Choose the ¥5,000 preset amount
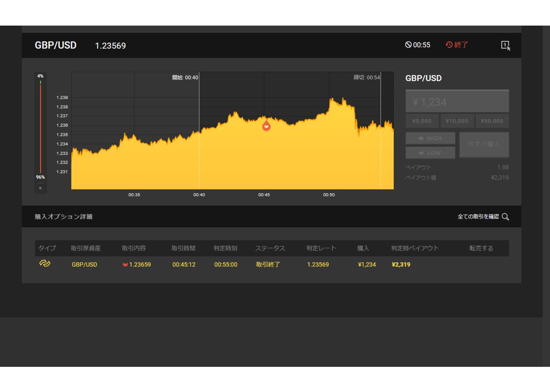 point(422,121)
